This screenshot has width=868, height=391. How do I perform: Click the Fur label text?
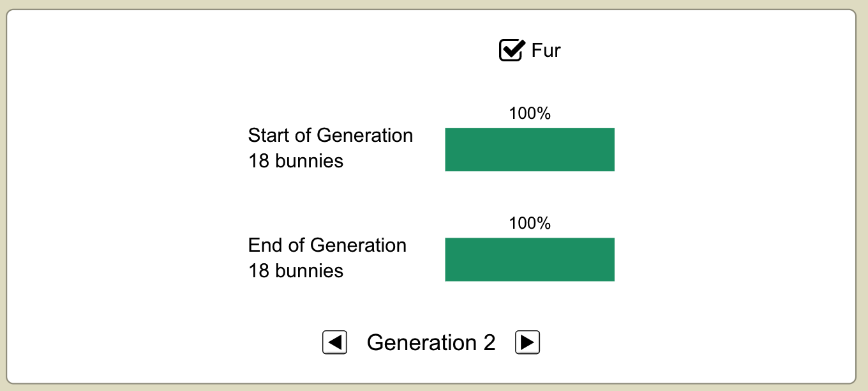(546, 50)
